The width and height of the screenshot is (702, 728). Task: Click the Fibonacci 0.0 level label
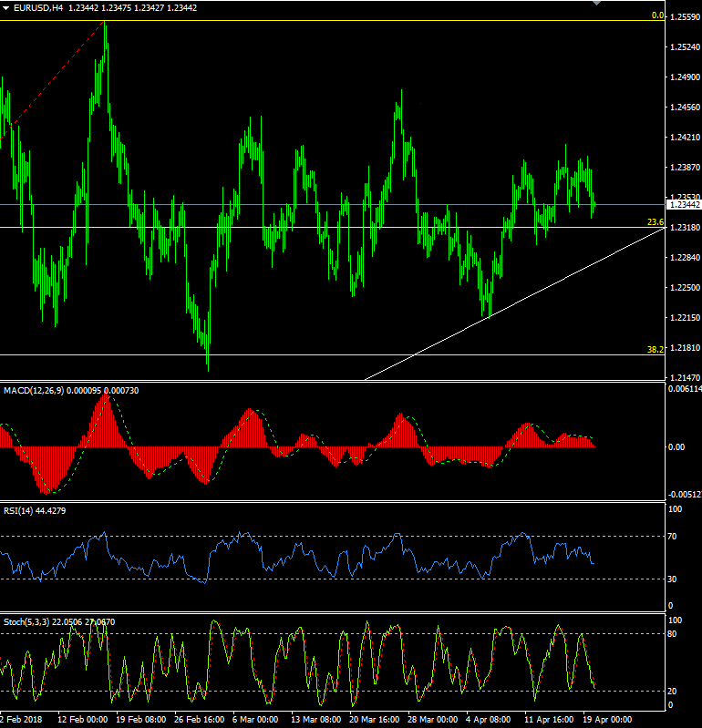click(656, 15)
